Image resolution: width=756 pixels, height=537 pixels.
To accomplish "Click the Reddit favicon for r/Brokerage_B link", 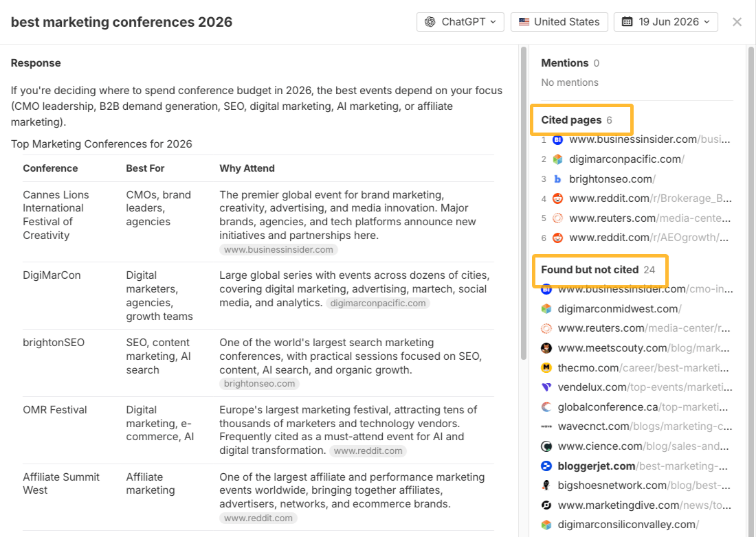I will click(557, 198).
